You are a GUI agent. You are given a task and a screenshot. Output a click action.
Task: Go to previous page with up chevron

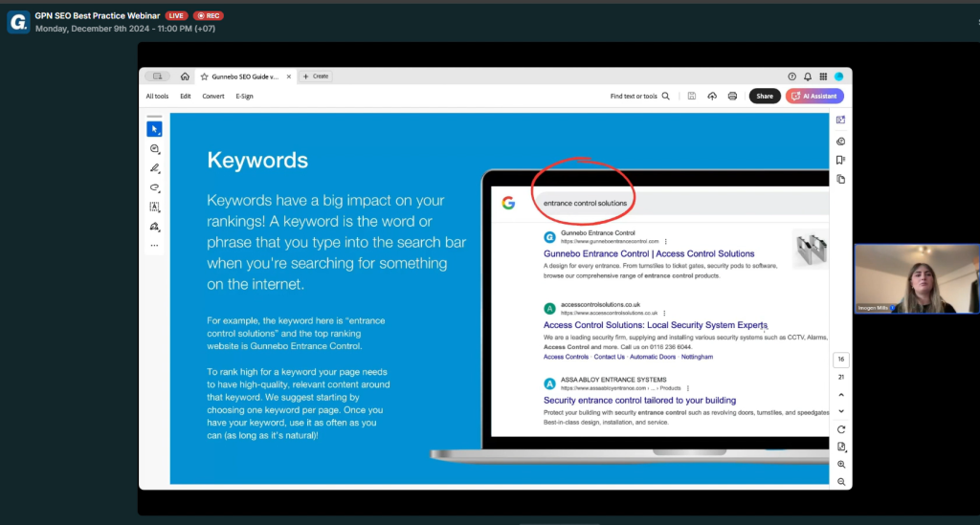click(x=841, y=395)
